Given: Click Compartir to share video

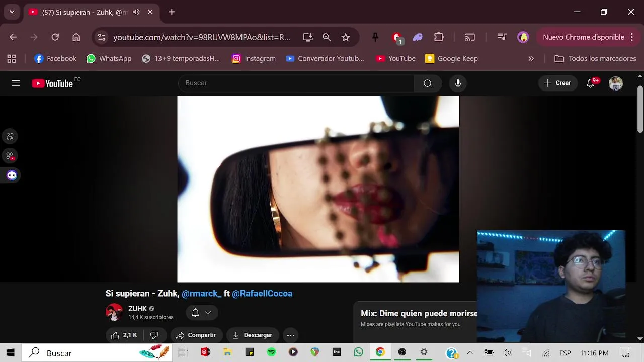Looking at the screenshot, I should coord(196,335).
